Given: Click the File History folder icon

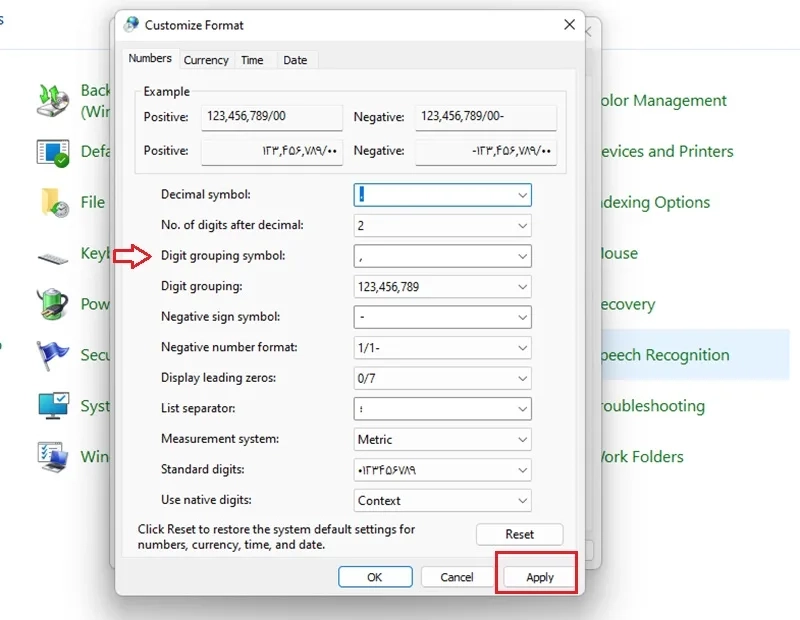Looking at the screenshot, I should click(54, 203).
